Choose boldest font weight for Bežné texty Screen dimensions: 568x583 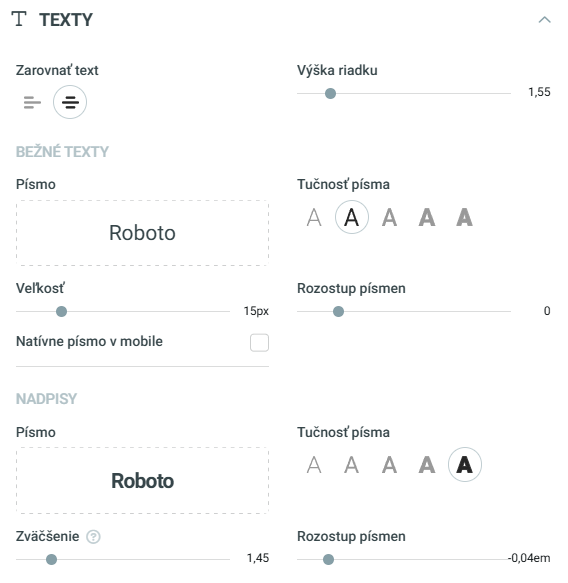(x=465, y=217)
